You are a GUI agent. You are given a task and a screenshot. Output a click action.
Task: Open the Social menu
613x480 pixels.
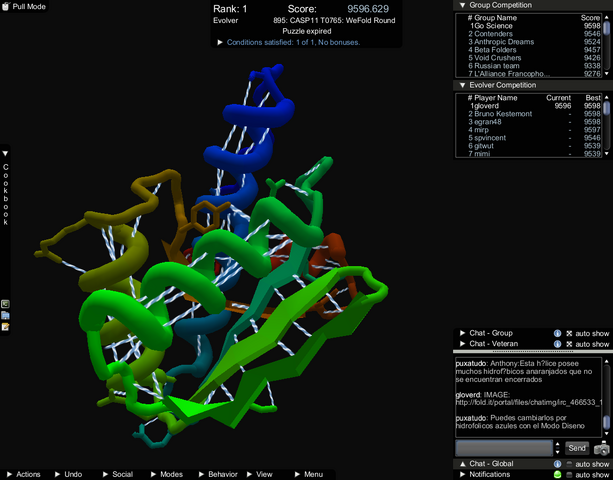click(118, 474)
